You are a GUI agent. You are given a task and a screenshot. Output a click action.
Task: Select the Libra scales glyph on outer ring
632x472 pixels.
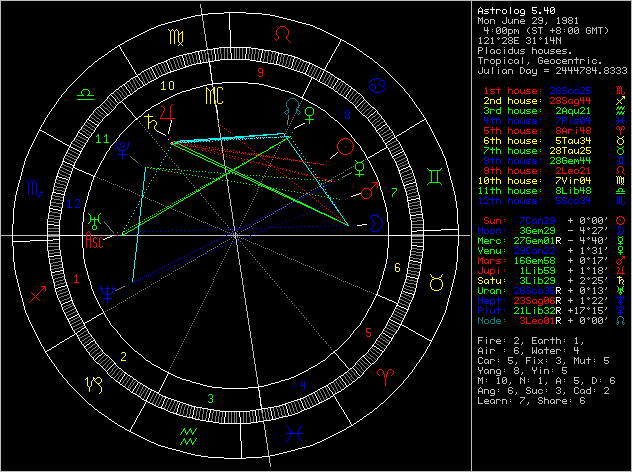tap(87, 92)
